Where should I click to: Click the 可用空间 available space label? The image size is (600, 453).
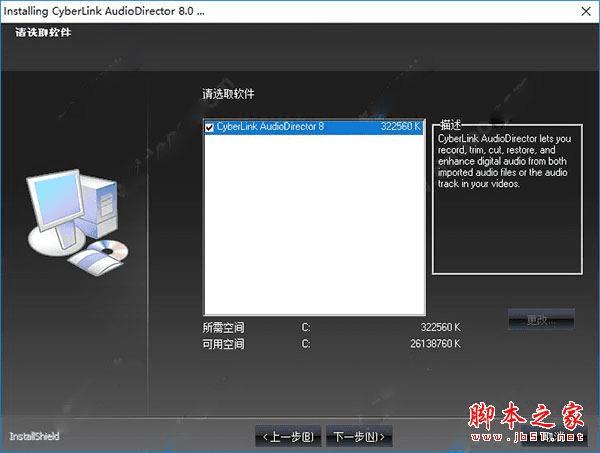[x=223, y=344]
